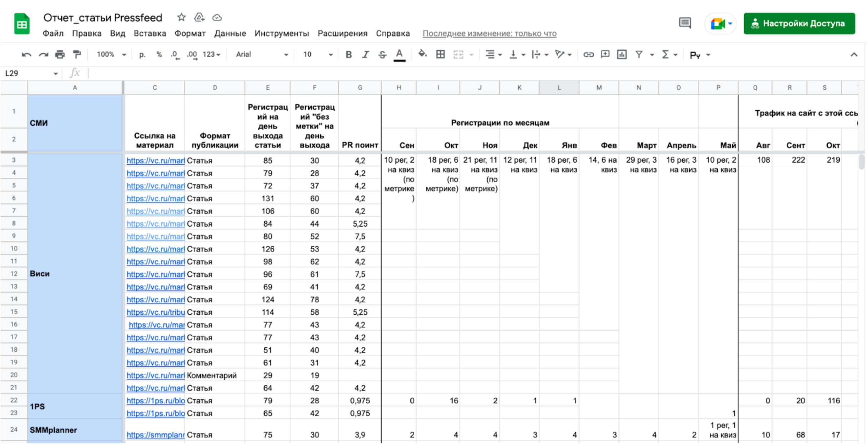The width and height of the screenshot is (868, 444).
Task: Collapse the toolbar with chevron icon
Action: tap(854, 55)
